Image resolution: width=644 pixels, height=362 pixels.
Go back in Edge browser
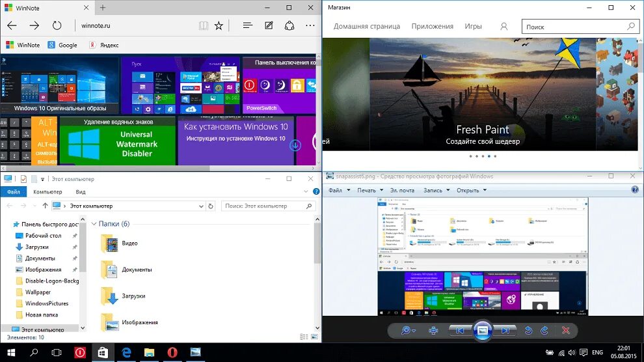coord(12,25)
